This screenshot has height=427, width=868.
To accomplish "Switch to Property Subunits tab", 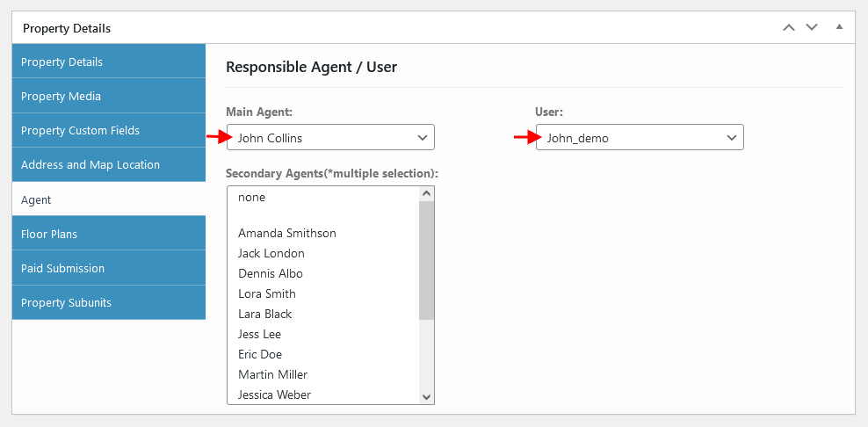I will tap(109, 302).
